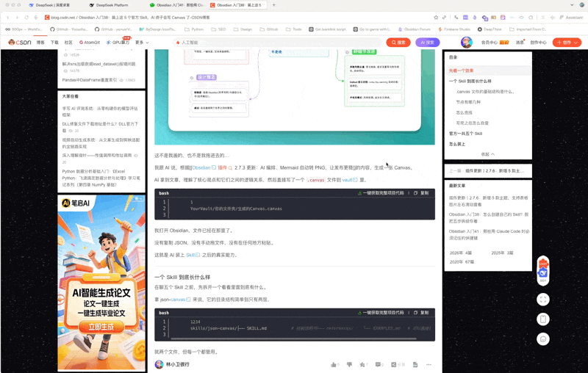Open latest article Obsidian 入门39
The image size is (588, 373).
click(x=488, y=218)
